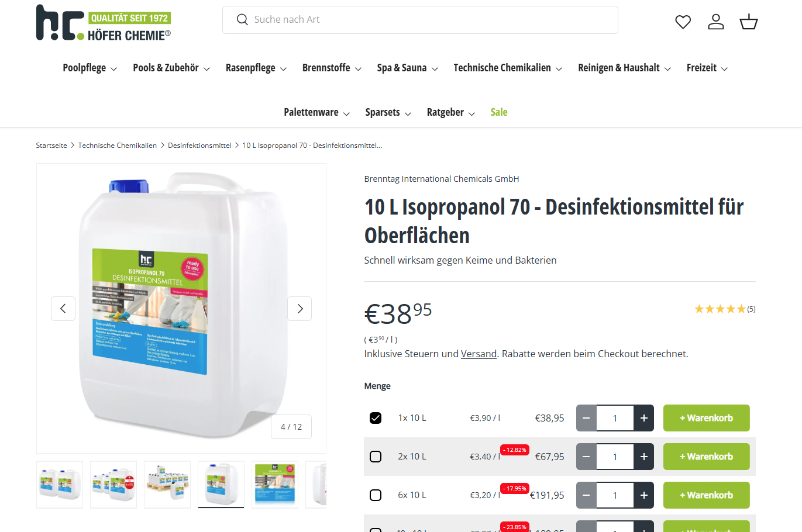Follow the Versand link
Viewport: 802px width, 532px height.
pos(479,354)
